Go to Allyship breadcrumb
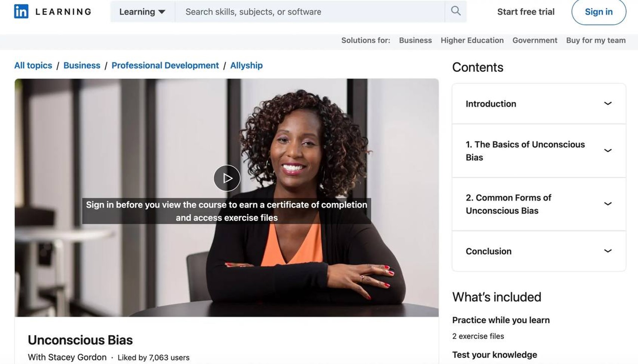 coord(246,65)
